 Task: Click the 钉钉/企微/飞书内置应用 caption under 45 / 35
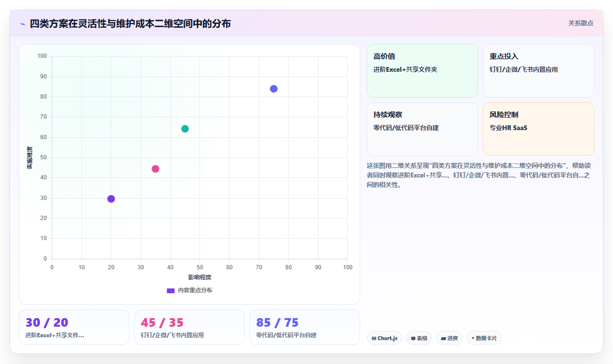[172, 335]
